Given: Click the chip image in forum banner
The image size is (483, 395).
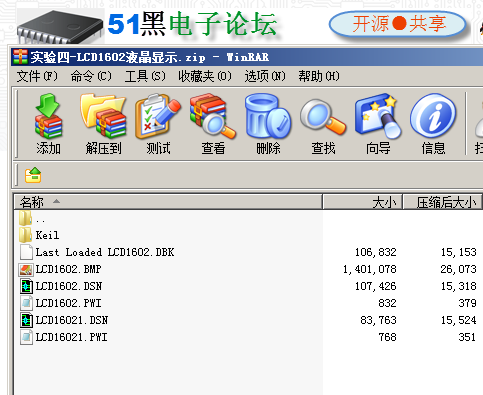Looking at the screenshot, I should point(60,27).
